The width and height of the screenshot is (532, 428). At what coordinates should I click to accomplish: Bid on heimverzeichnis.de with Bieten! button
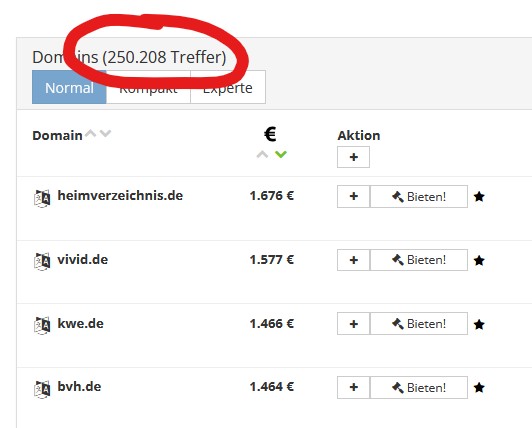coord(419,197)
